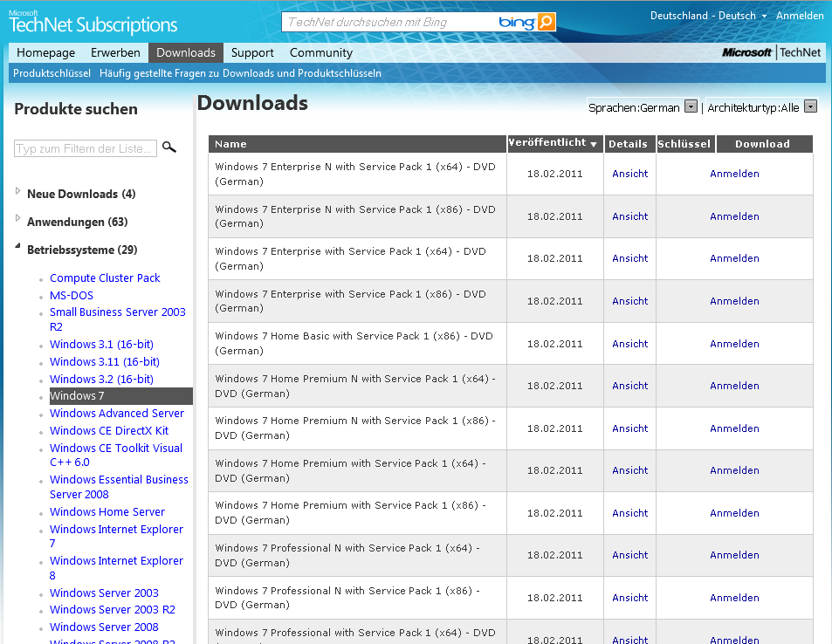Image resolution: width=832 pixels, height=644 pixels.
Task: Open the Produktschlüssel submenu link
Action: (x=52, y=73)
